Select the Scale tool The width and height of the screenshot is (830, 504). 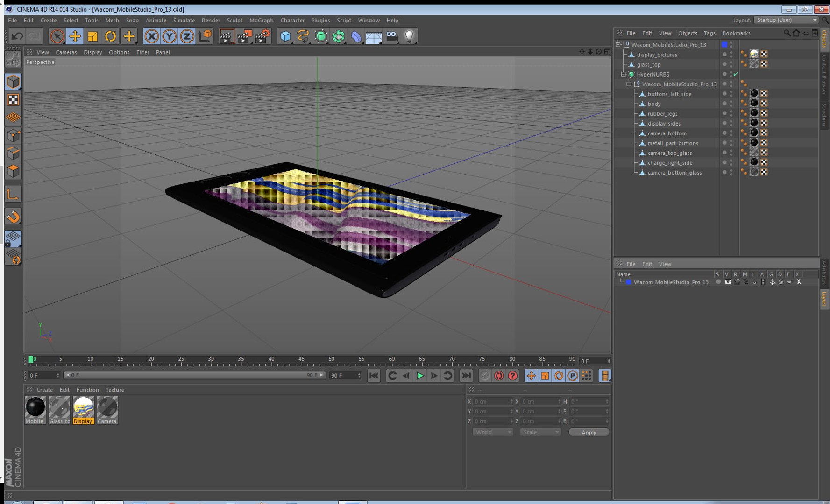click(92, 36)
